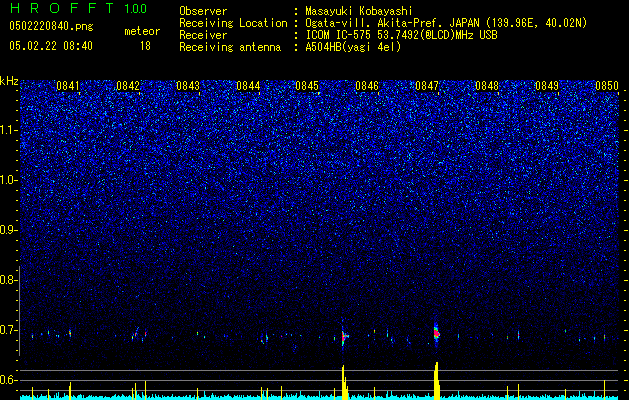Click the Receiver label

coord(203,35)
